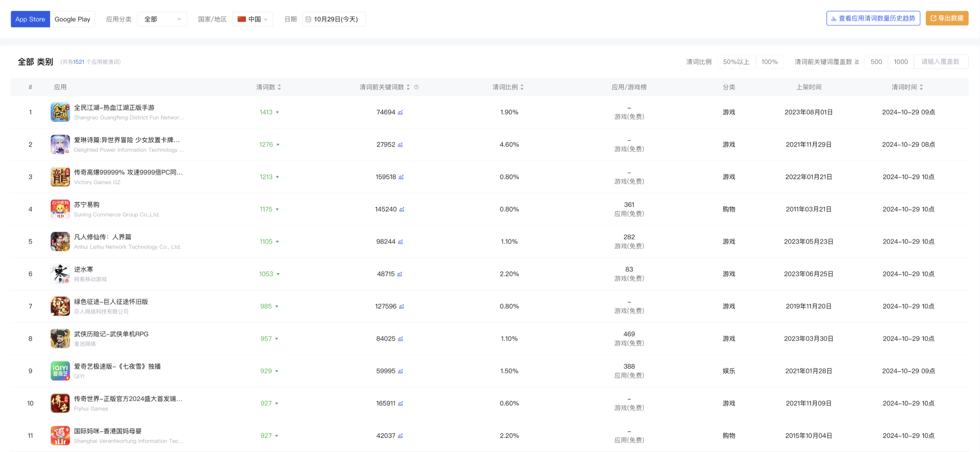980x452 pixels.
Task: Click the 请输入覆盖数 input field
Action: click(x=940, y=62)
